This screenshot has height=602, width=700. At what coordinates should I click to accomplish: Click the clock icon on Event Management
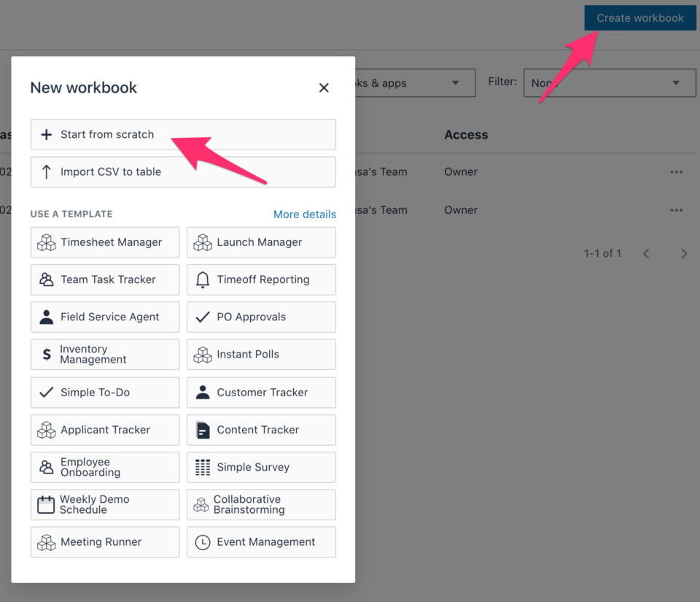203,541
